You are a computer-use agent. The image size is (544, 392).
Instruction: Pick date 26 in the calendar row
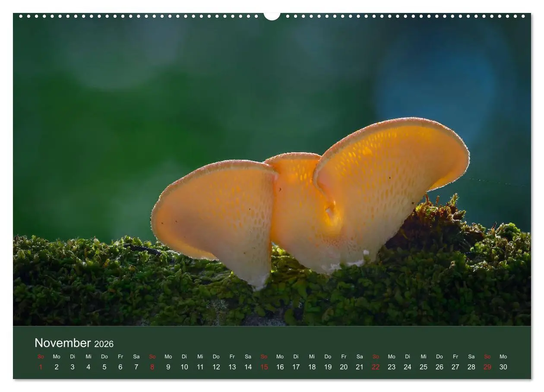pos(440,367)
